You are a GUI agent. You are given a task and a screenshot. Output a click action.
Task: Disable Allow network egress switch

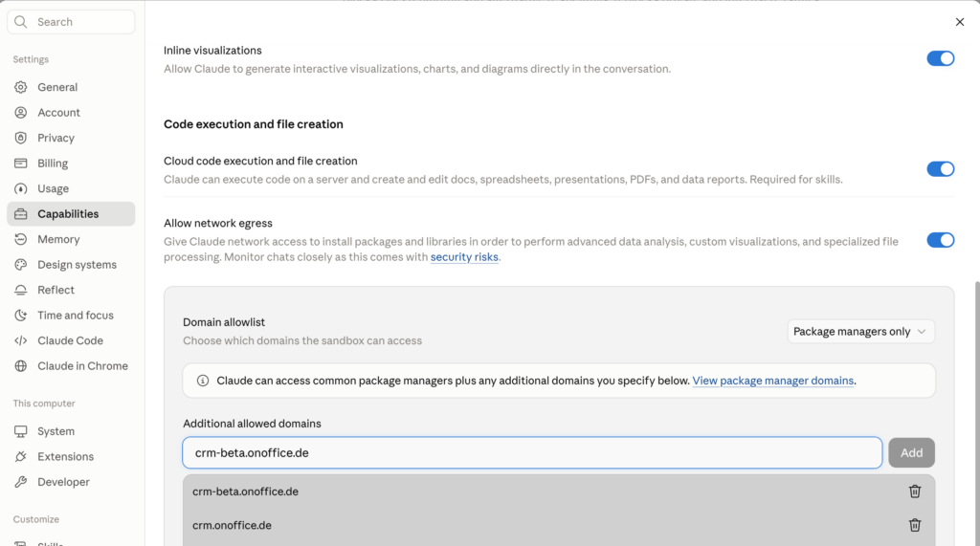pos(940,240)
